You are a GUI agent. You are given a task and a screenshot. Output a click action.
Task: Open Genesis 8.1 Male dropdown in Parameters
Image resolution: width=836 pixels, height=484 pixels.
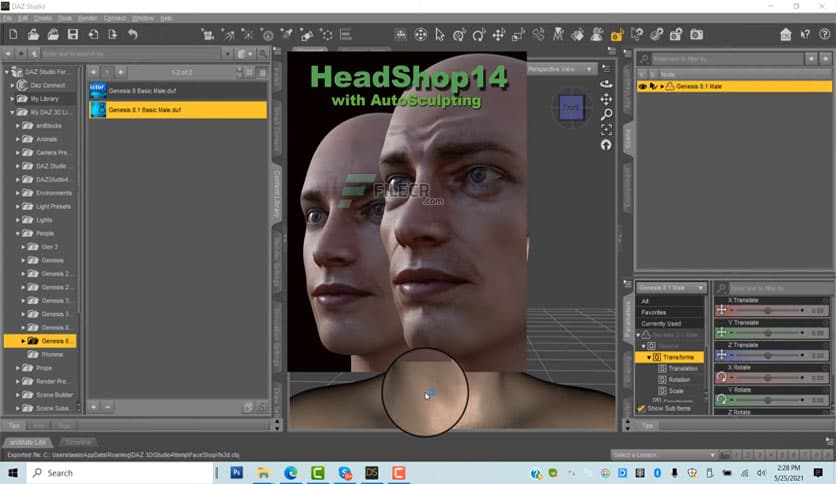(x=671, y=288)
